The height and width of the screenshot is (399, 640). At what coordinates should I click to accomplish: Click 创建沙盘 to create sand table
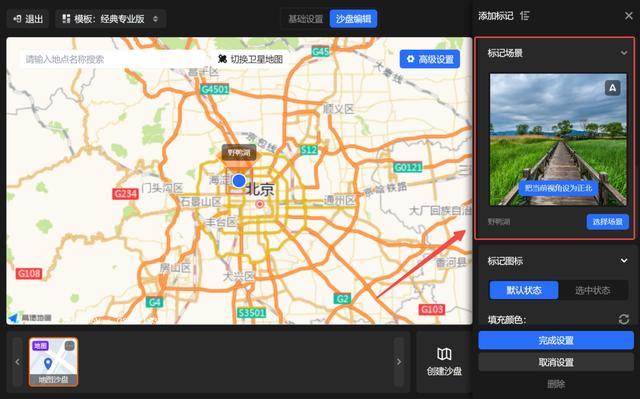click(x=444, y=361)
